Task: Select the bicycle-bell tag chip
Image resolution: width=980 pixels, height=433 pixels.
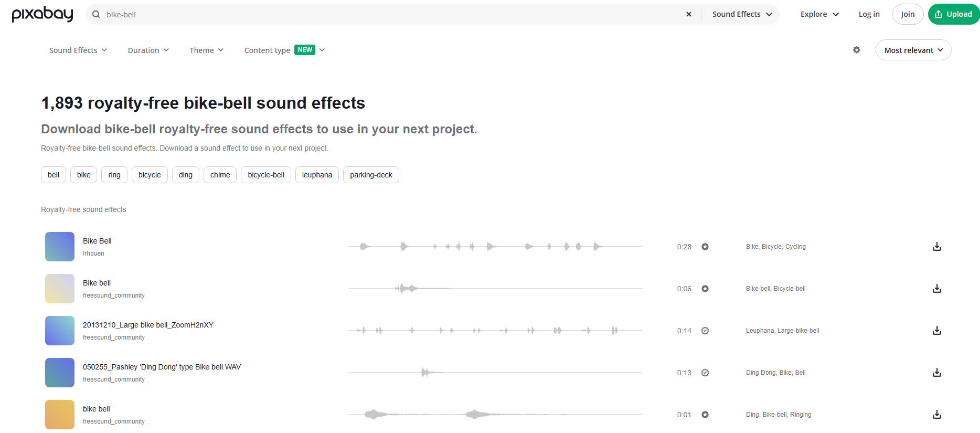Action: tap(266, 175)
